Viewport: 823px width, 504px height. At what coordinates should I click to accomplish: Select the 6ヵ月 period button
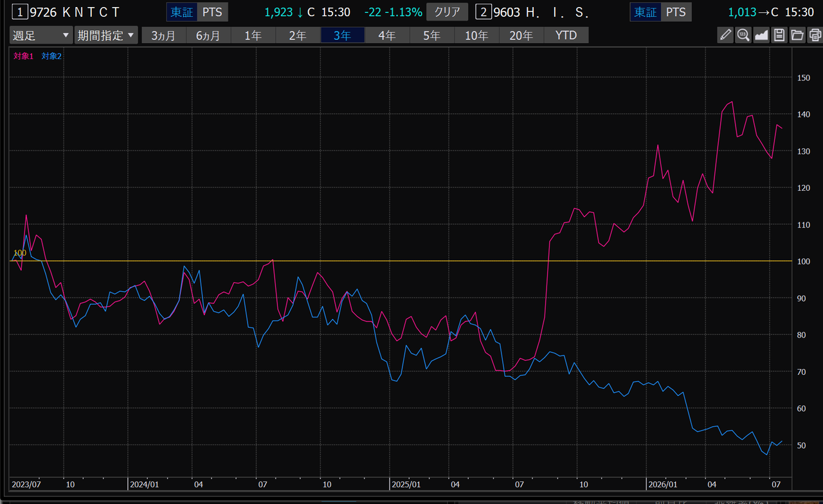point(208,35)
